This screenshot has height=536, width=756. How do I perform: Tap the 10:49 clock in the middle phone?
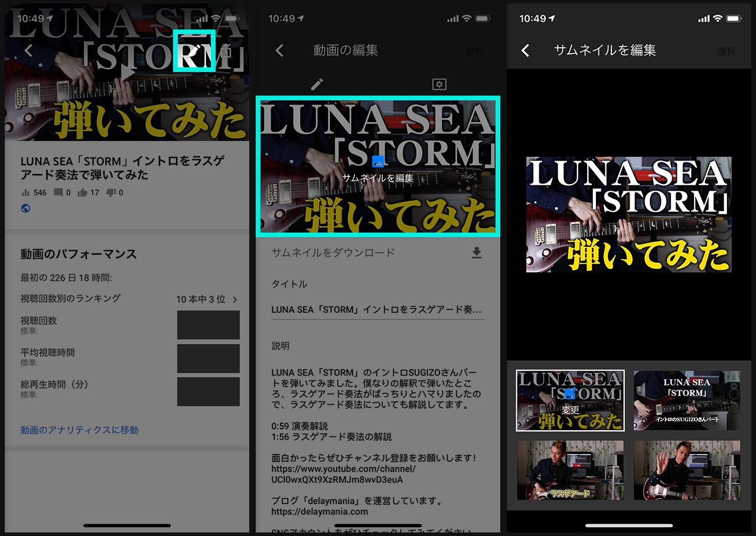click(282, 19)
